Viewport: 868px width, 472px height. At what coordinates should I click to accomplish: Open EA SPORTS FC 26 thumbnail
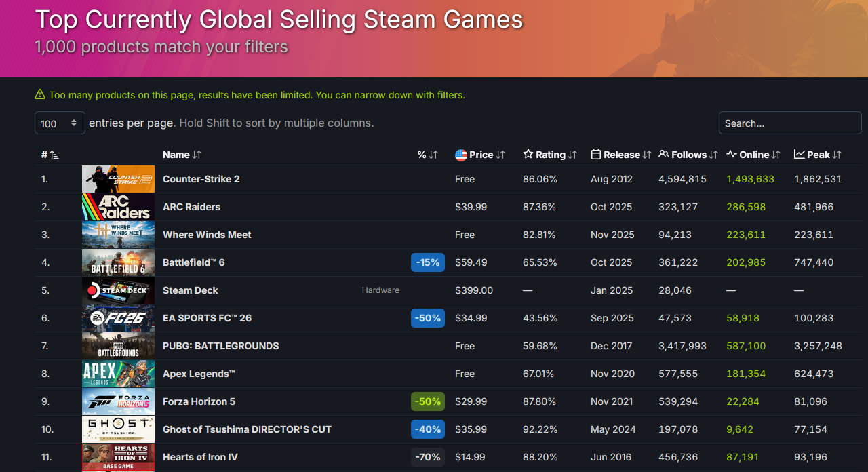point(118,318)
